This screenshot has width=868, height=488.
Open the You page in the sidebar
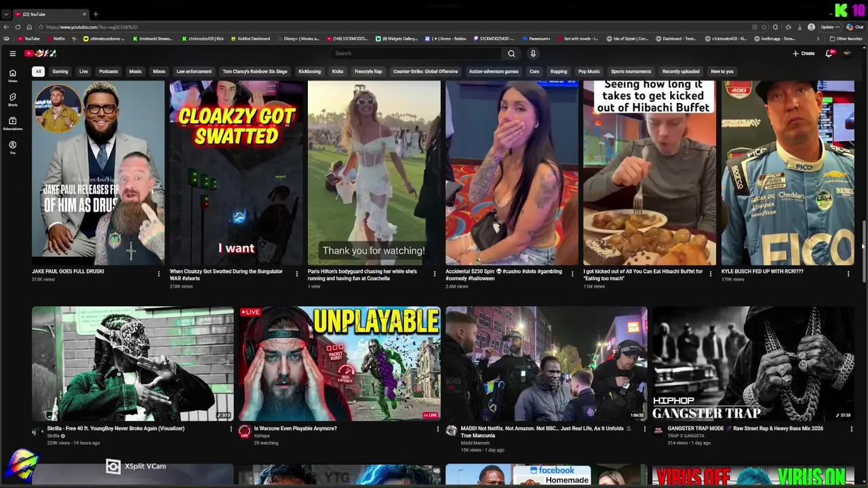click(x=12, y=147)
